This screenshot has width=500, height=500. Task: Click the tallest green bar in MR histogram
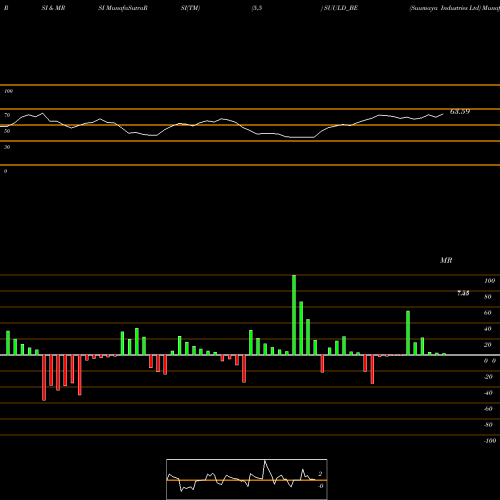tap(294, 315)
